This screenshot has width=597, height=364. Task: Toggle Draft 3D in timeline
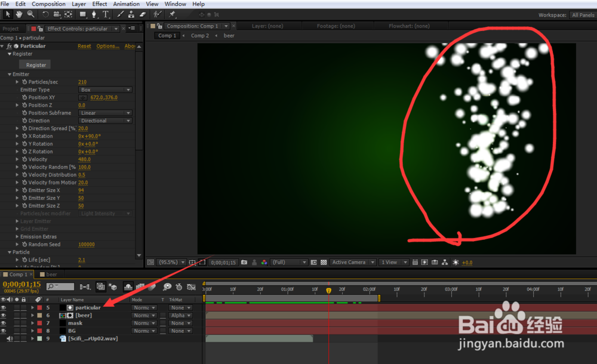113,286
